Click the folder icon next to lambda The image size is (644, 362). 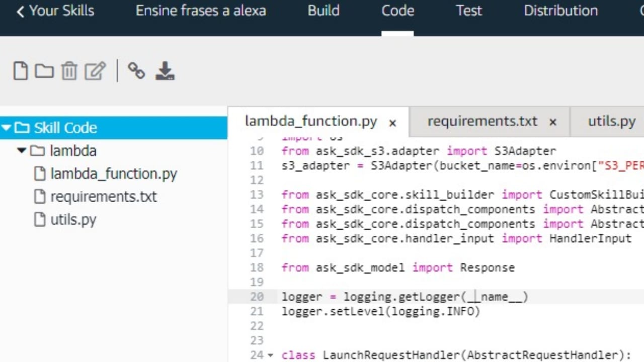point(38,150)
